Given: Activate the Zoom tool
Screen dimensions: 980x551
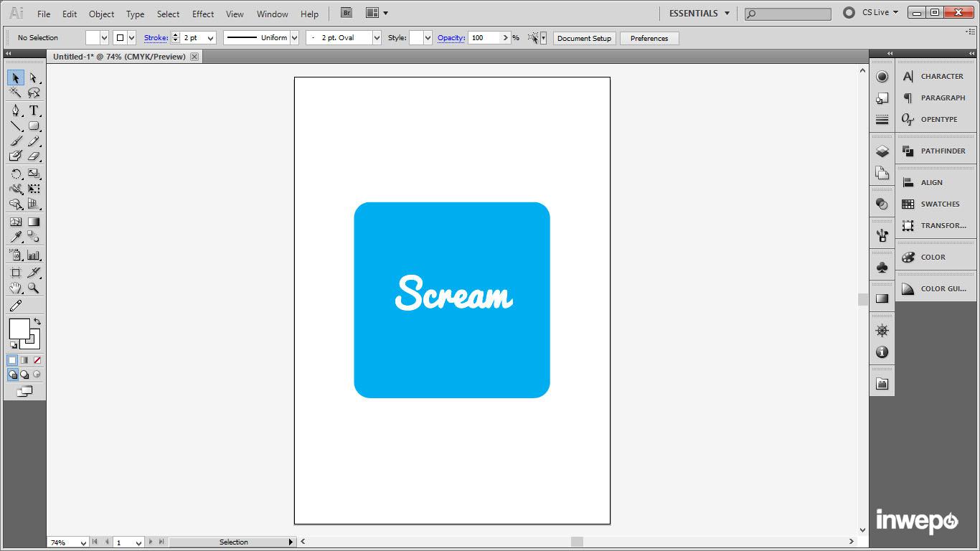Looking at the screenshot, I should (34, 288).
